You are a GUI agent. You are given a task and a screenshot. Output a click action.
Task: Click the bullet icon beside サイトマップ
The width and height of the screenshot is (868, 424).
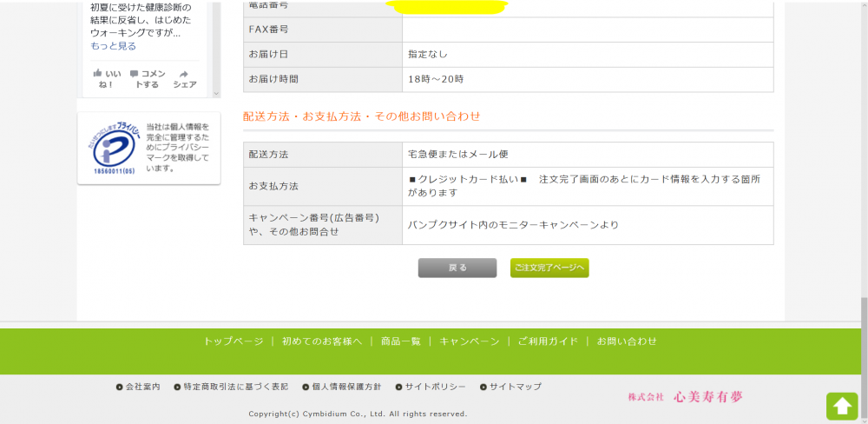coord(483,387)
